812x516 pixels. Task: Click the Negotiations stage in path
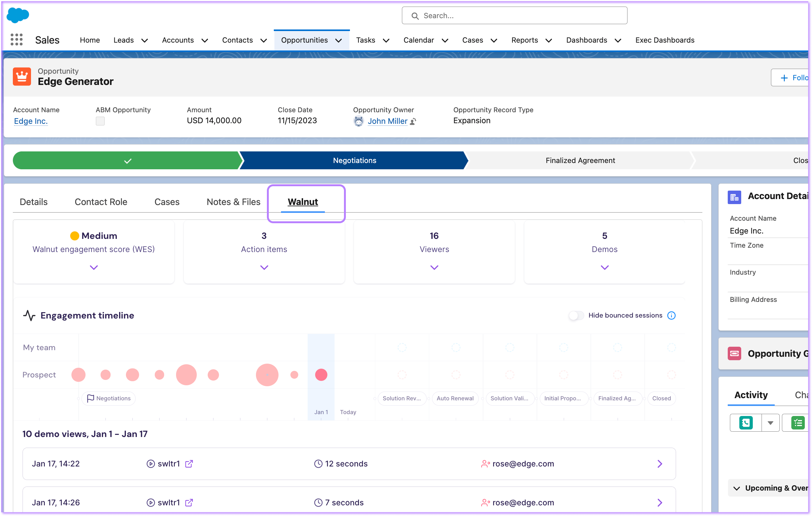coord(354,161)
